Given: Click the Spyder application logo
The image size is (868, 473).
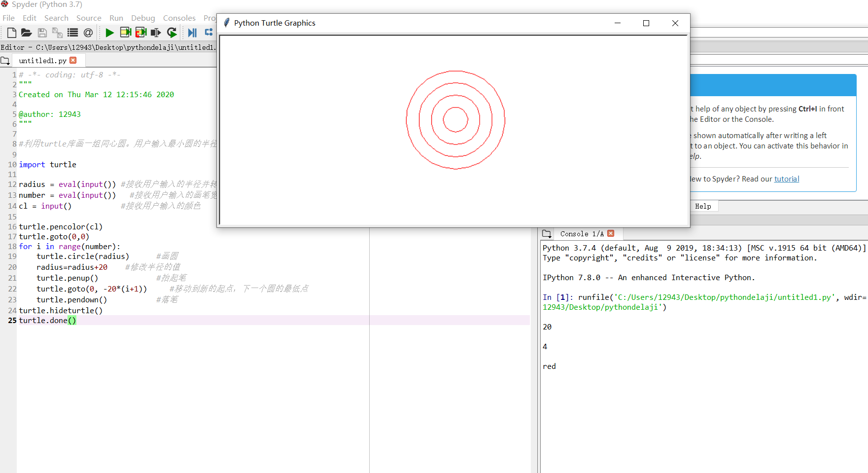Looking at the screenshot, I should [4, 4].
